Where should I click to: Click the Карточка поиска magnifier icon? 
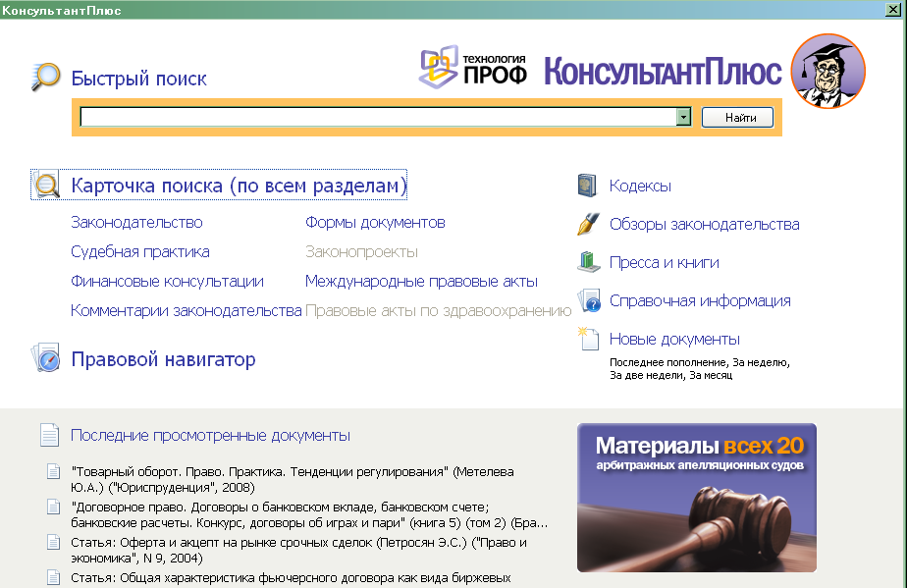46,185
